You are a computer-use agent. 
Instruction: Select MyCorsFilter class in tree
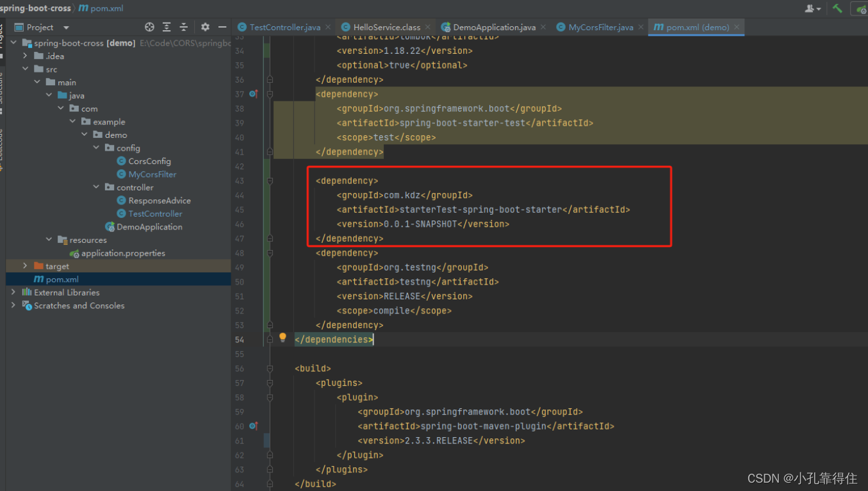152,174
